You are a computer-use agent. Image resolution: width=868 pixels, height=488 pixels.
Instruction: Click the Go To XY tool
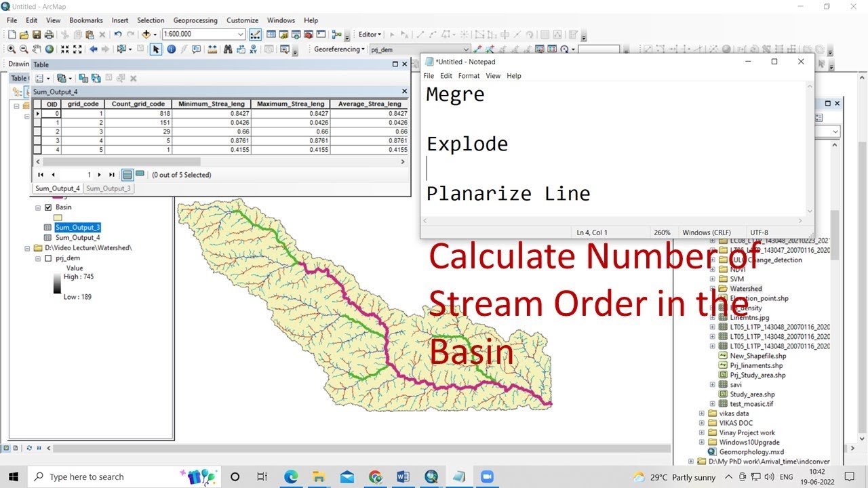252,49
